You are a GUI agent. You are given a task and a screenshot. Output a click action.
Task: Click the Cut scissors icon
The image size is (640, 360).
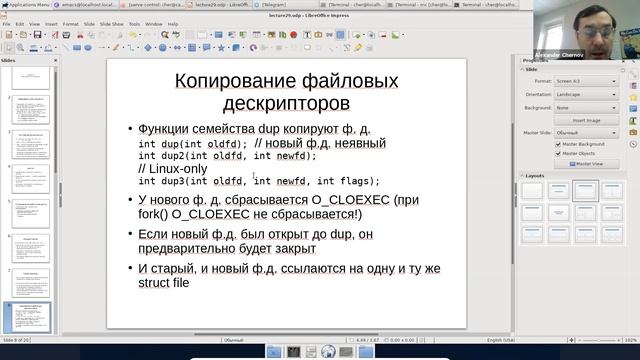point(80,35)
